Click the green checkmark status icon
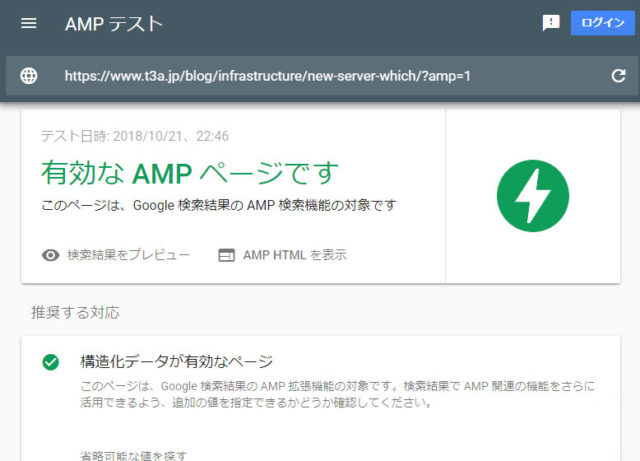 pyautogui.click(x=51, y=362)
